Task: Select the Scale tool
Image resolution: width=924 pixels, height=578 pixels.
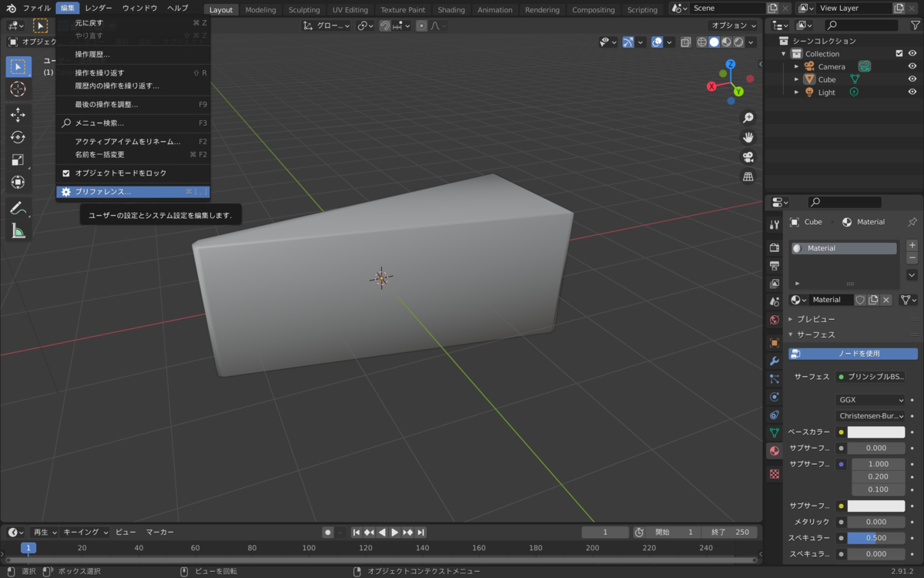Action: (x=18, y=160)
